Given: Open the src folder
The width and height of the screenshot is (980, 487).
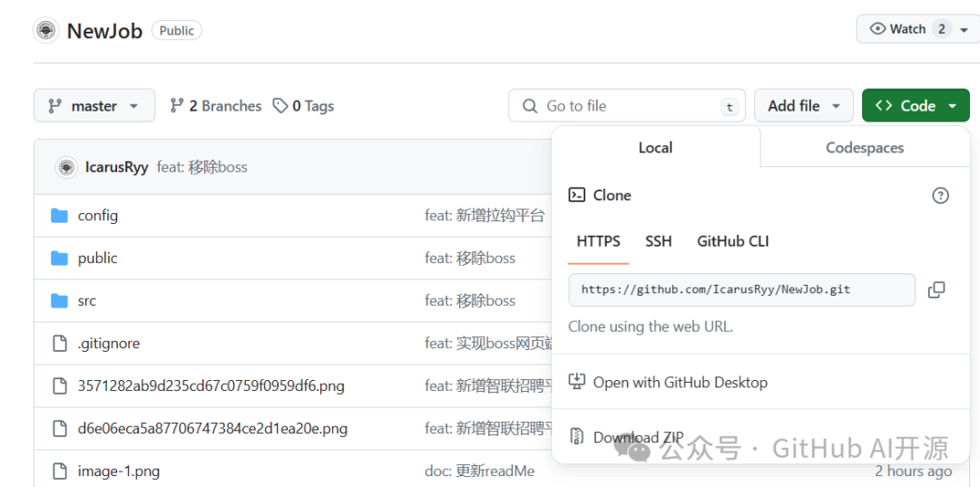Looking at the screenshot, I should click(87, 301).
